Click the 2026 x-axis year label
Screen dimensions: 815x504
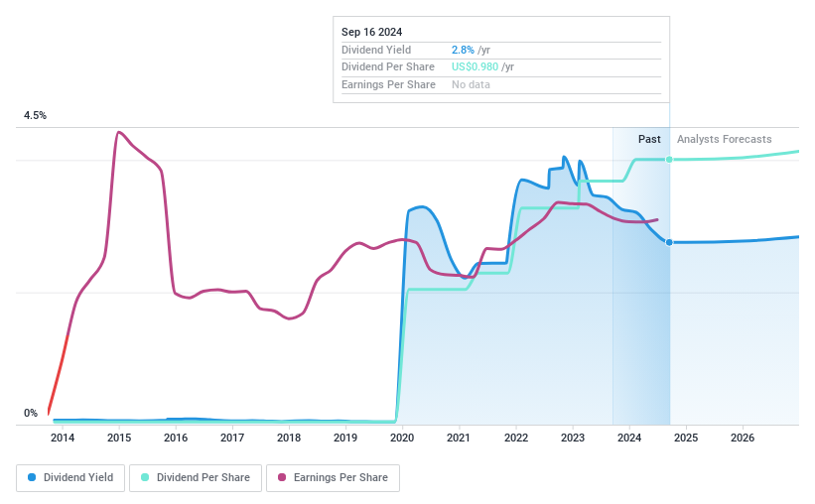coord(743,438)
